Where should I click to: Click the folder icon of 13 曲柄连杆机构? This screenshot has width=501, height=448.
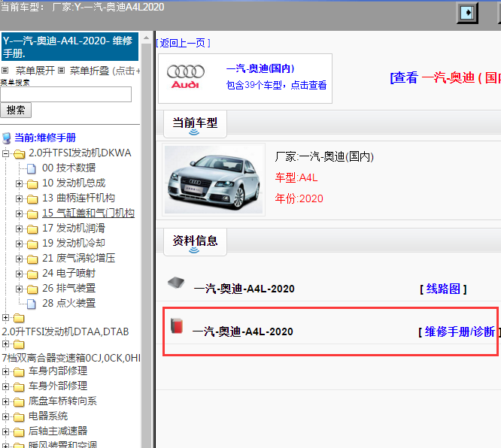(x=32, y=199)
